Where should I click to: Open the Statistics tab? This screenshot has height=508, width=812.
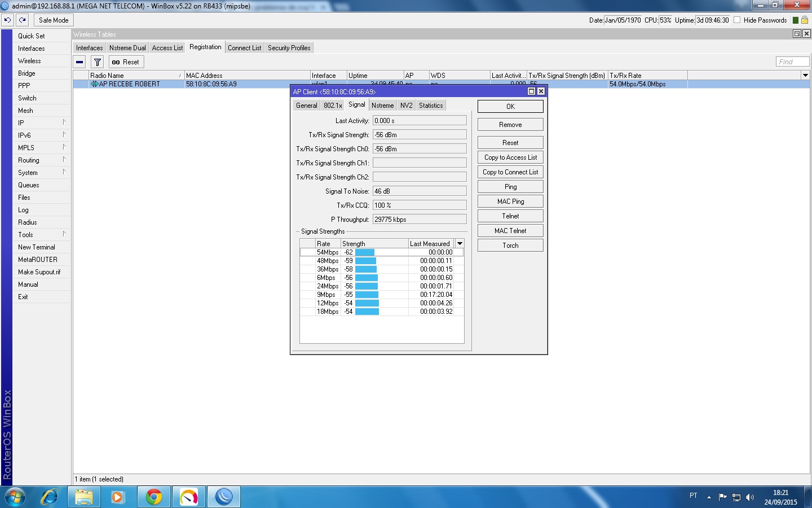point(431,106)
